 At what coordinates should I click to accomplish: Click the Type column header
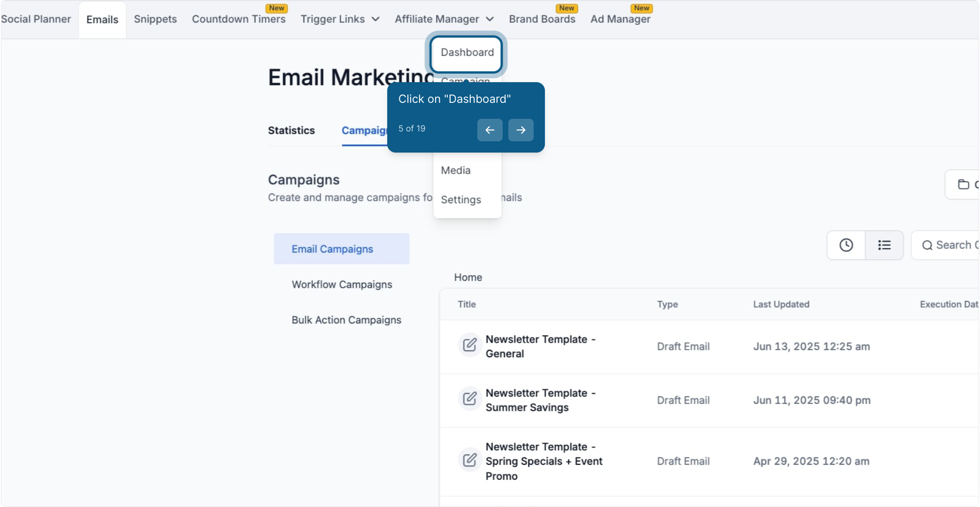pos(667,304)
